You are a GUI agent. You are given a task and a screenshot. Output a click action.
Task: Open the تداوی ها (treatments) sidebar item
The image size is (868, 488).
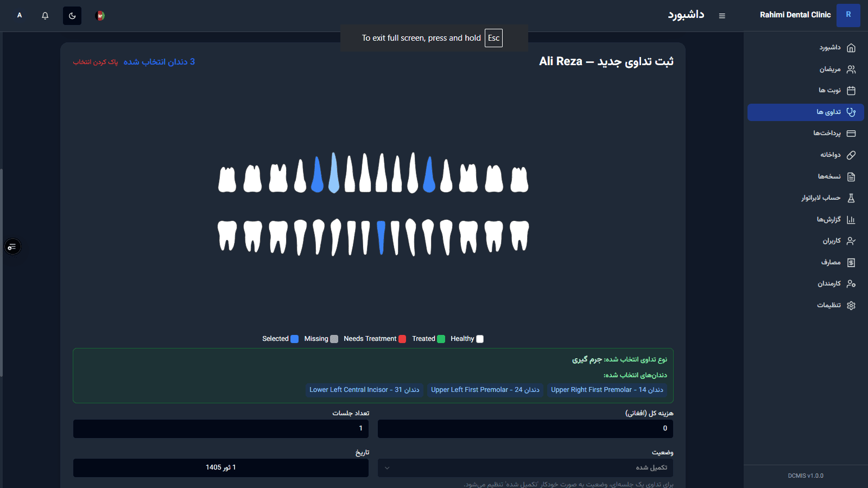(806, 112)
